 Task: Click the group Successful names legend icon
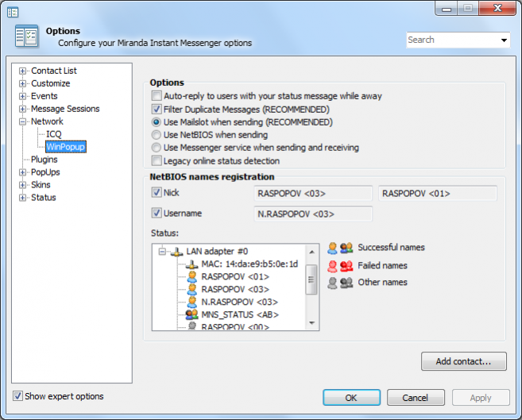346,248
